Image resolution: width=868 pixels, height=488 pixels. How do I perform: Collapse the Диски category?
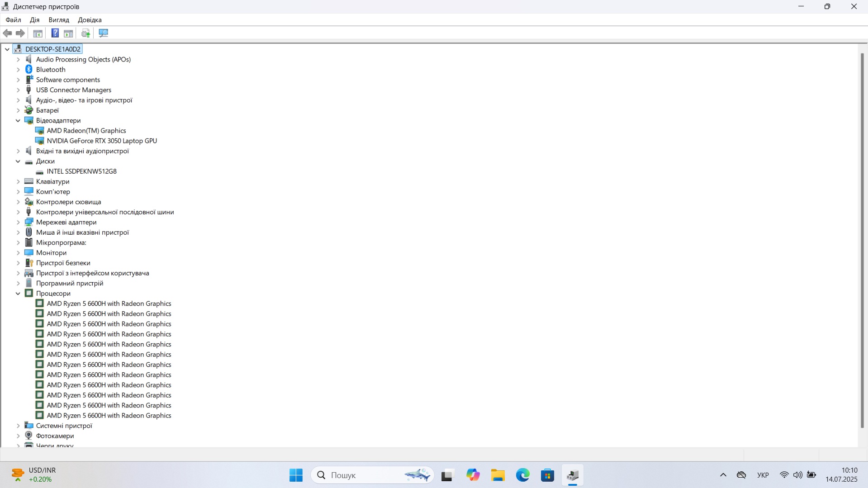(x=18, y=161)
